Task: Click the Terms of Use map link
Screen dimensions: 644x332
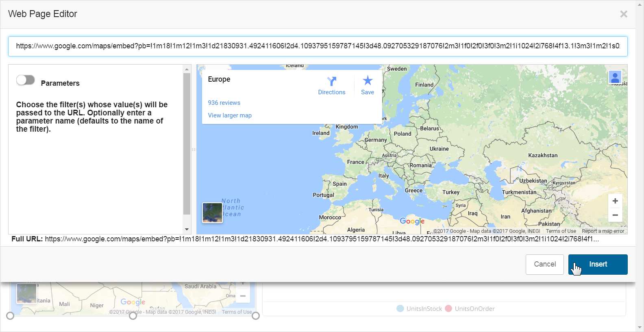Action: click(561, 231)
